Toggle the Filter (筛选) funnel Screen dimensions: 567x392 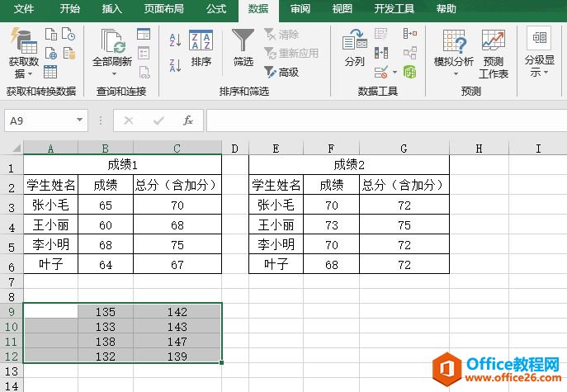point(243,48)
